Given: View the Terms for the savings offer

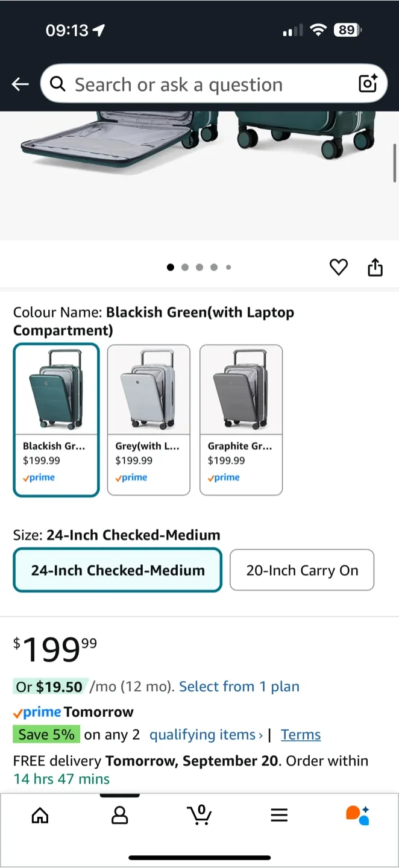Looking at the screenshot, I should click(x=300, y=734).
